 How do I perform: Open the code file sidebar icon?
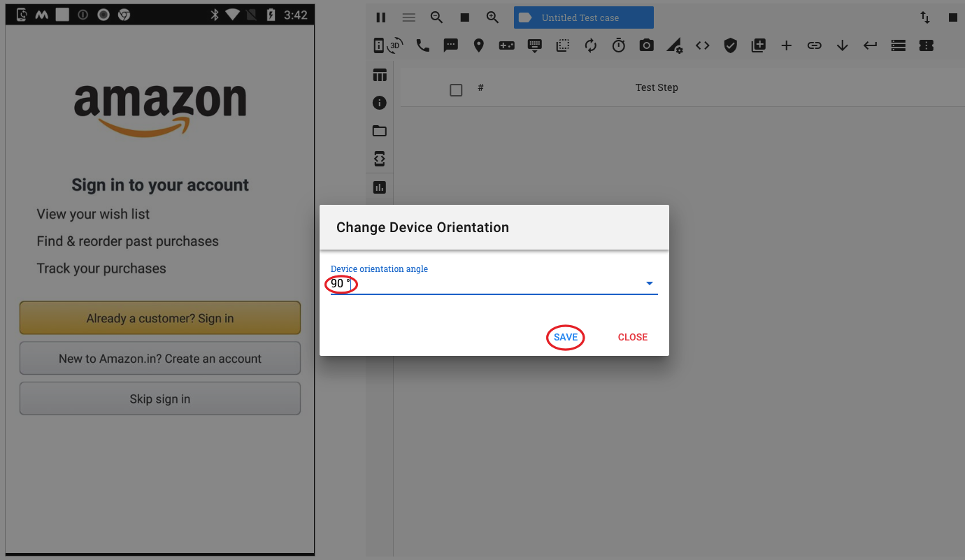click(380, 159)
